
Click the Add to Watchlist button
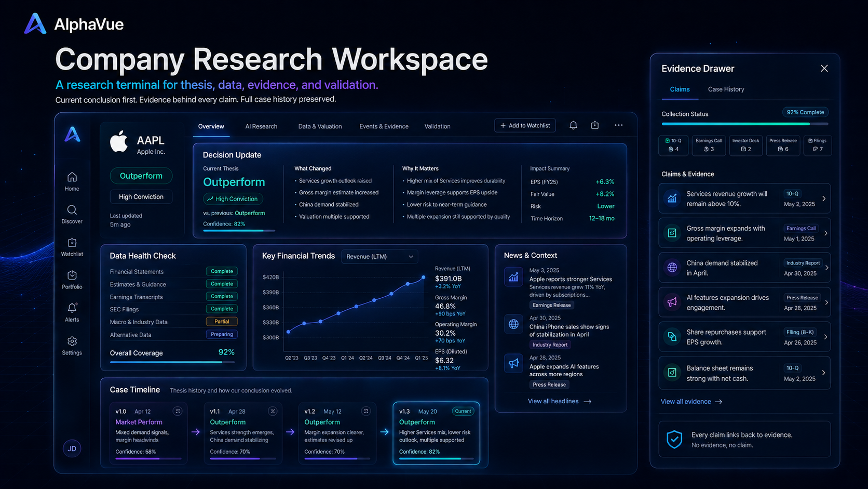[x=525, y=125]
